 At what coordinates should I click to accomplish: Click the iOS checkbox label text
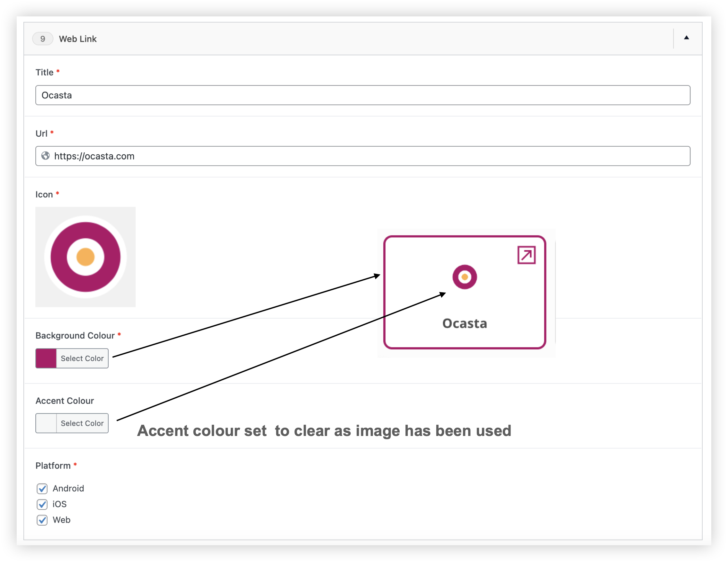(x=60, y=504)
